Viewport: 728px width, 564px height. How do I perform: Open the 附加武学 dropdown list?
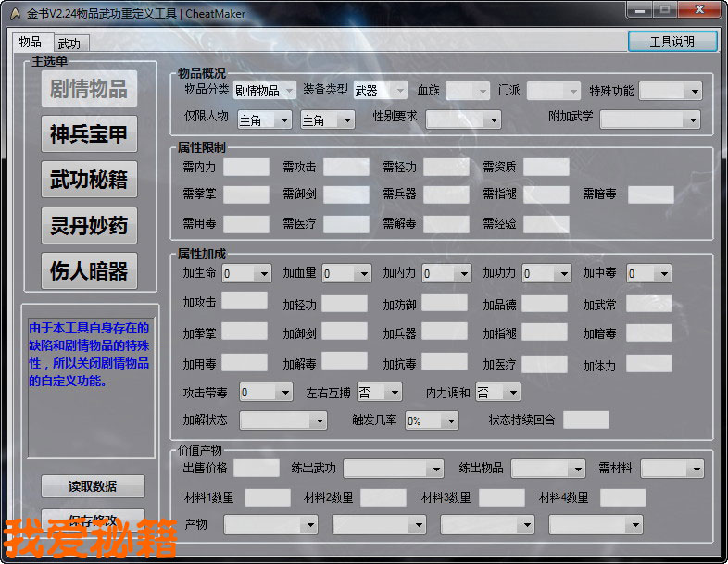(x=649, y=119)
